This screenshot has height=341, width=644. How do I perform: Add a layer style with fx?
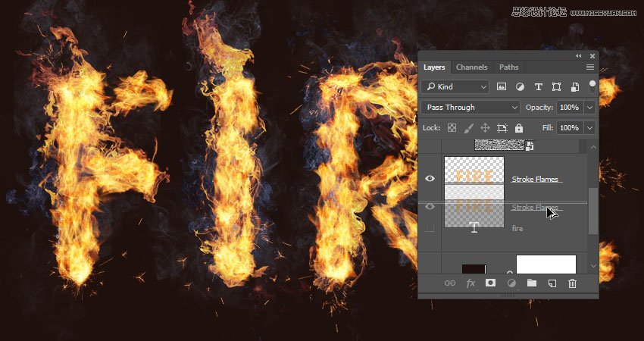pyautogui.click(x=470, y=283)
